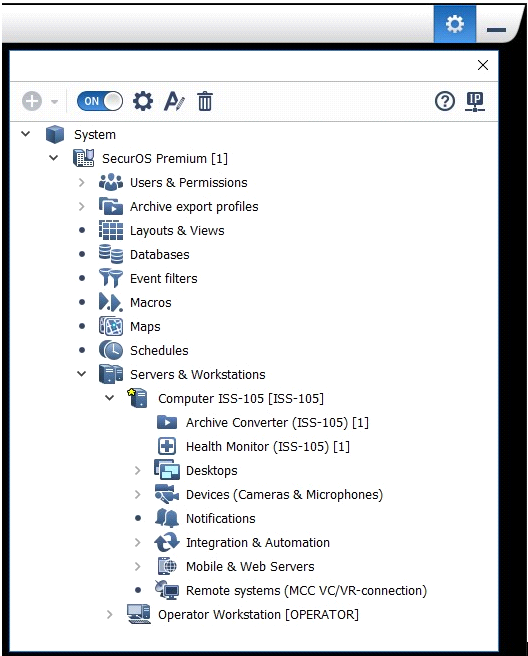Click the Archive export profiles folder icon
This screenshot has height=656, width=528.
click(x=111, y=206)
